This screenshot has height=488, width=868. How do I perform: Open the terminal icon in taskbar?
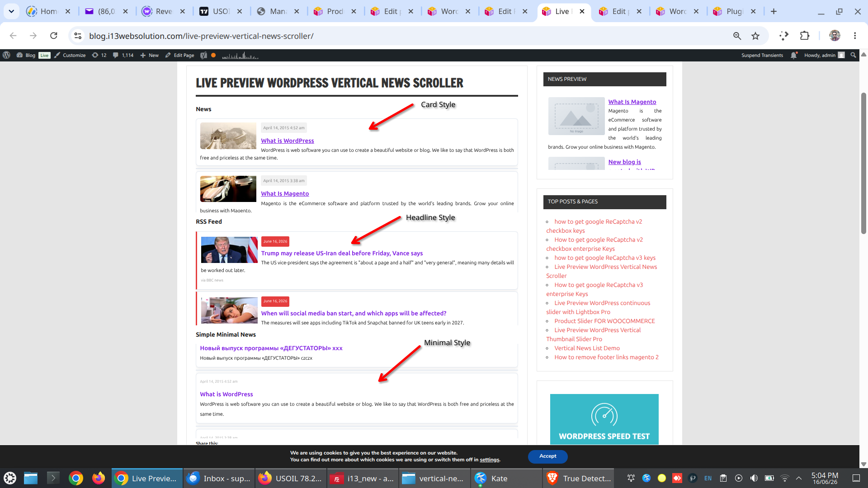pos(53,478)
